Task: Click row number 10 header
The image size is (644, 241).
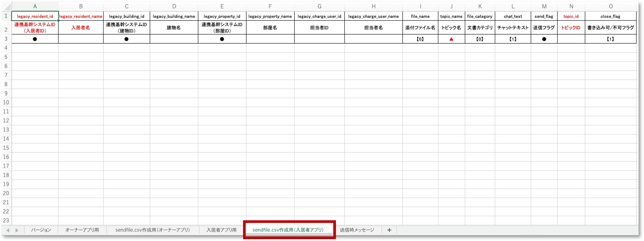Action: 6,102
